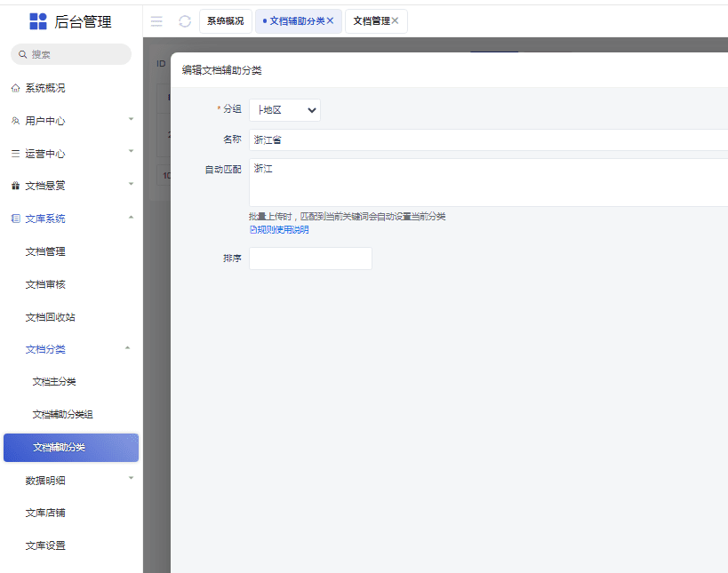
Task: Close the 文档管理 tab
Action: tap(396, 20)
